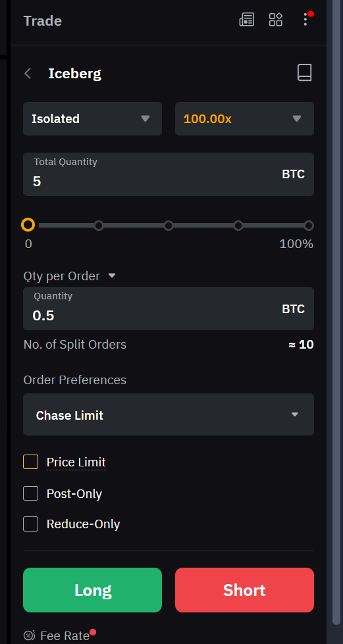Screen dimensions: 343x644
Task: Click the Fee Rate percent icon
Action: [x=29, y=635]
